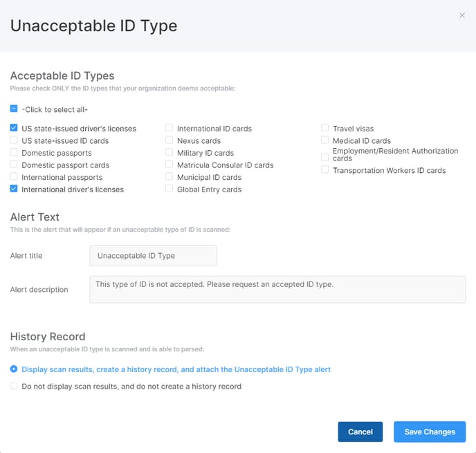
Task: Check International ID cards box
Action: pos(169,128)
